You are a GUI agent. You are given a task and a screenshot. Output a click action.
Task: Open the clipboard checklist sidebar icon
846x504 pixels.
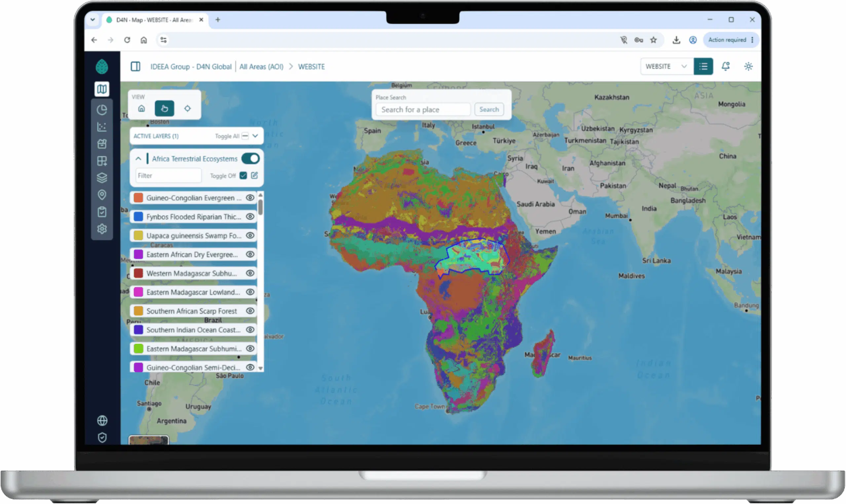(x=102, y=212)
